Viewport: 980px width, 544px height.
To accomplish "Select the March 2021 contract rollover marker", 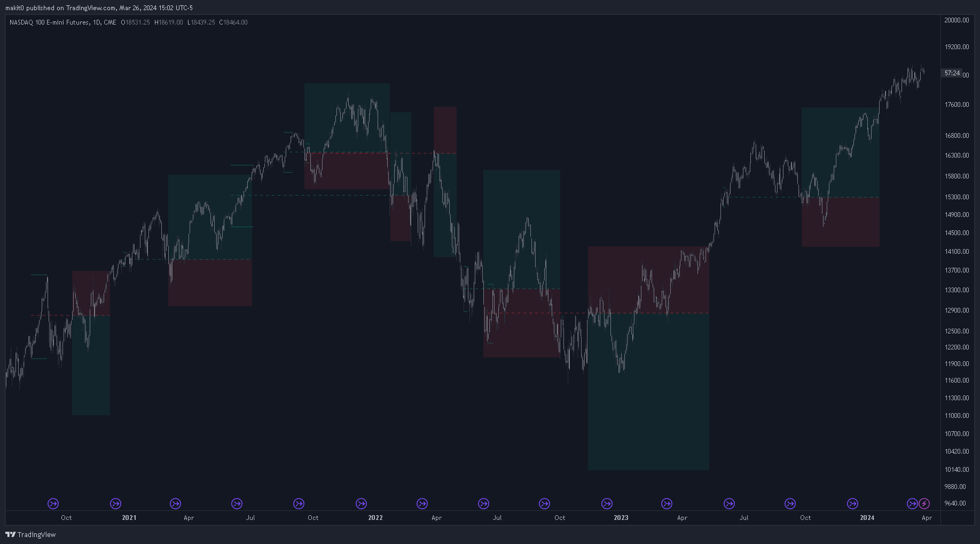I will click(175, 503).
